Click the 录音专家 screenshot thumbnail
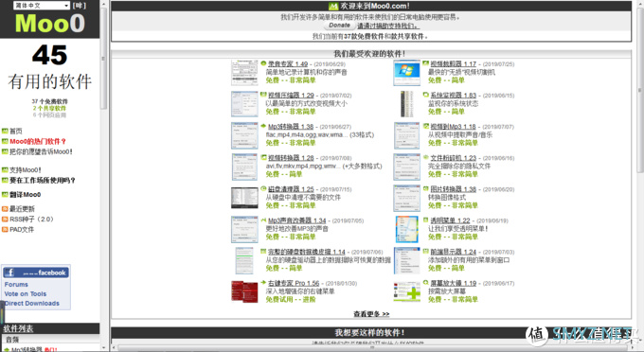Viewport: 644px width, 352px height. (x=244, y=72)
